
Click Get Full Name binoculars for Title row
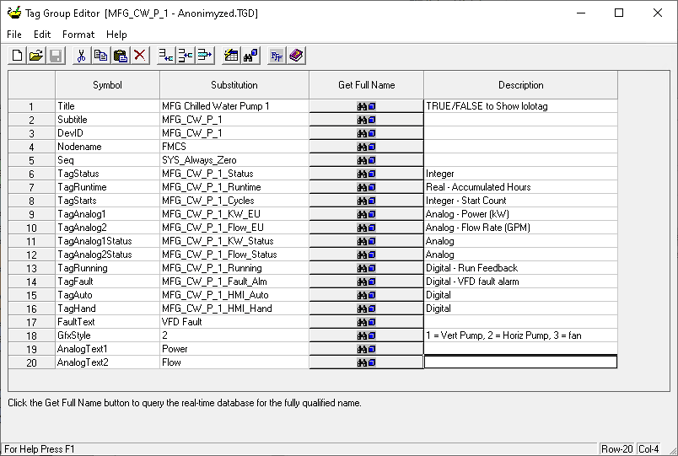366,106
